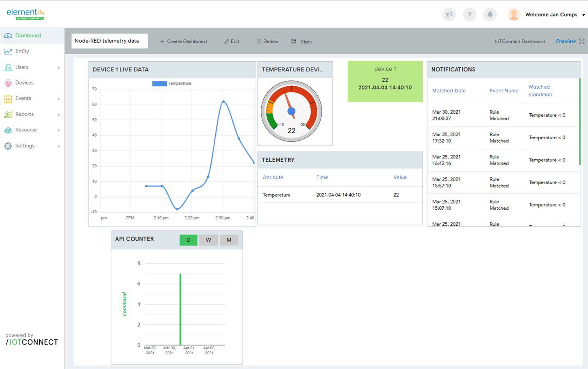Click the announcements megaphone icon
588x369 pixels.
[x=449, y=14]
